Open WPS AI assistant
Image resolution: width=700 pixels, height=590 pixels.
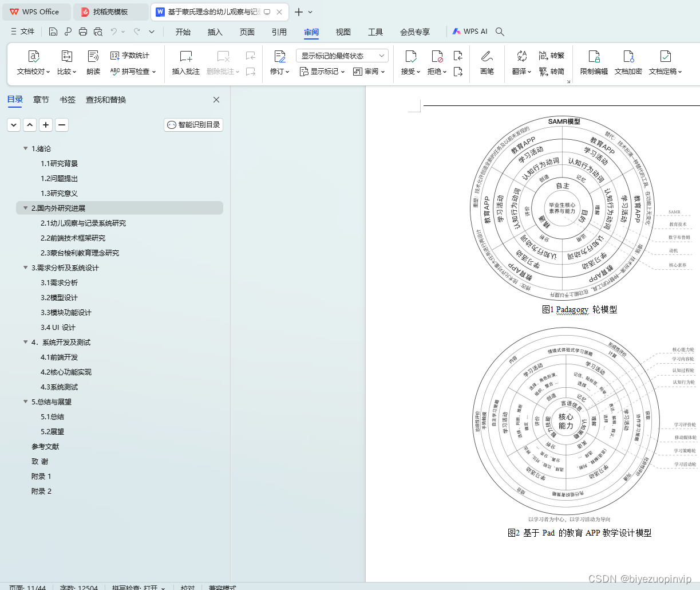pos(470,32)
